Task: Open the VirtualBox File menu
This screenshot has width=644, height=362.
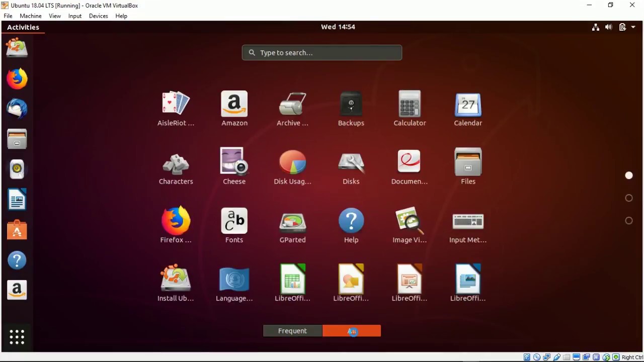Action: click(x=8, y=16)
